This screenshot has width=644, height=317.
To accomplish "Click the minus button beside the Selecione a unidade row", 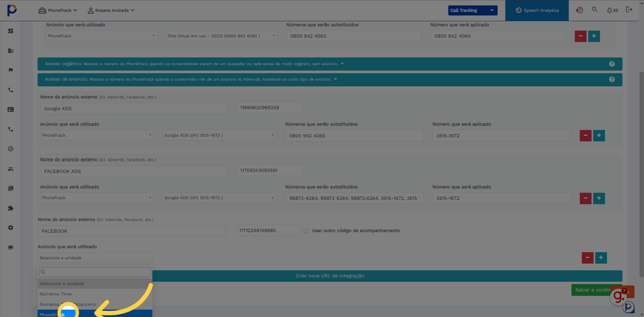I will (588, 258).
